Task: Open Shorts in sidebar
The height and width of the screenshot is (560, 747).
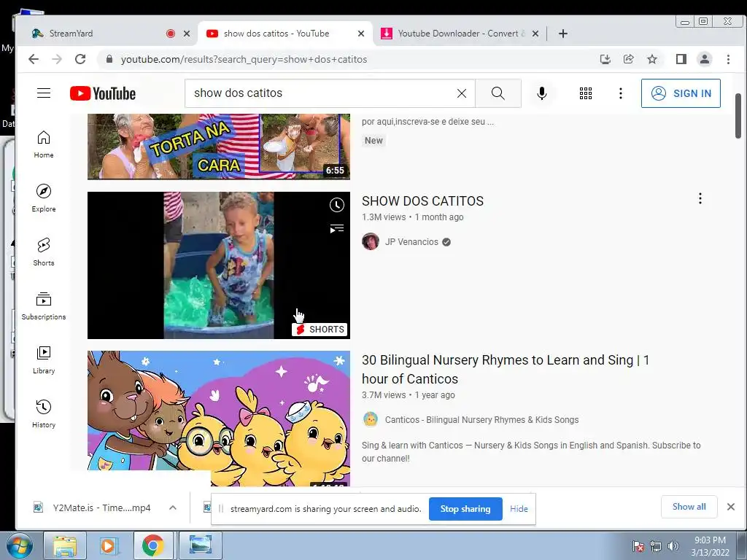Action: click(44, 252)
